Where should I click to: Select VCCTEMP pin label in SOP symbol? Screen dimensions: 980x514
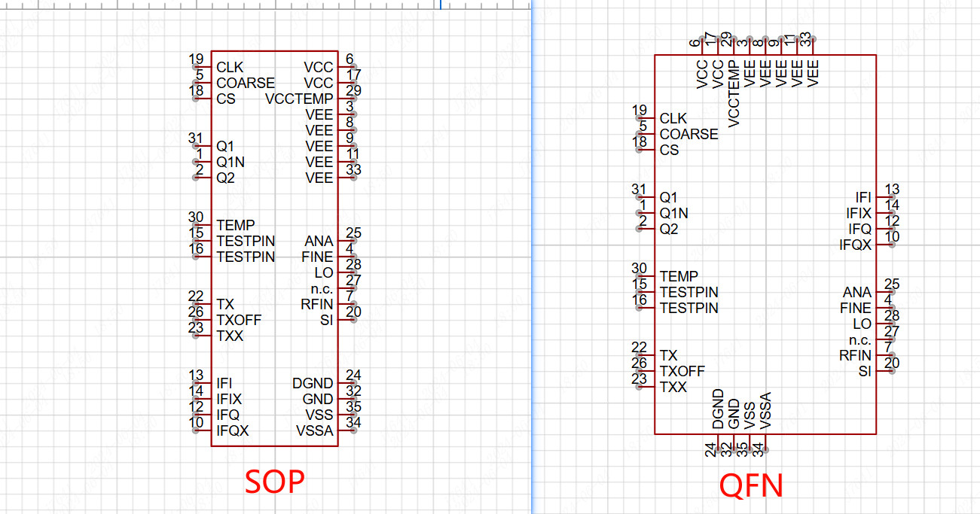[x=299, y=99]
